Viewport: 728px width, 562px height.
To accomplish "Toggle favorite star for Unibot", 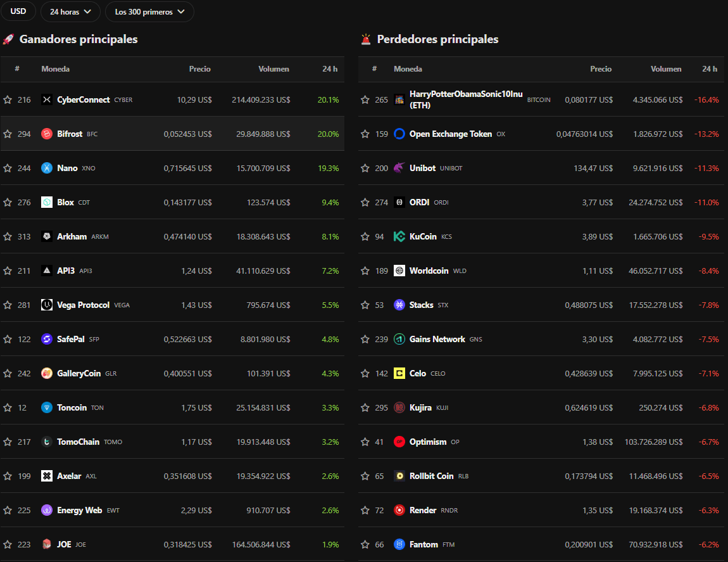I will pyautogui.click(x=365, y=168).
